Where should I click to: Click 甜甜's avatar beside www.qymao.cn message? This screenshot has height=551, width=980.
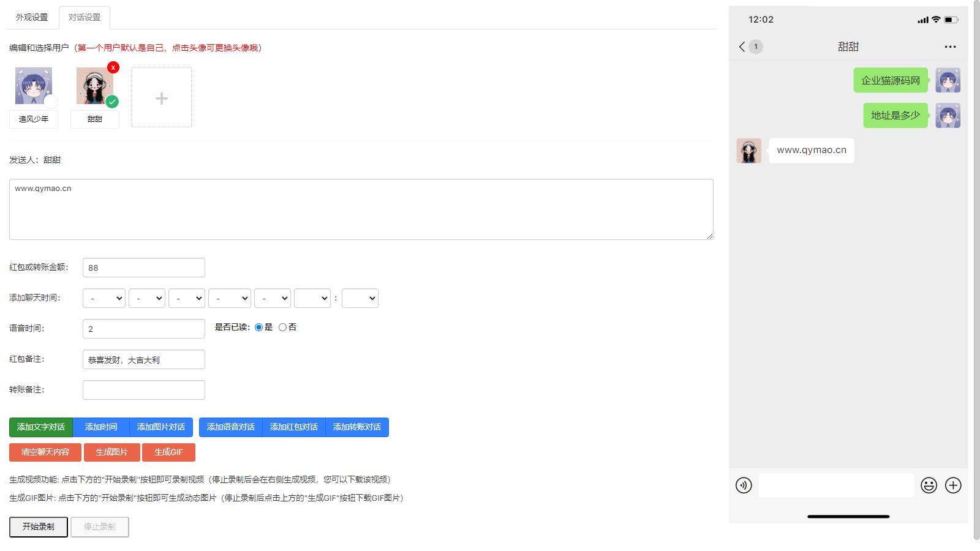pos(748,151)
